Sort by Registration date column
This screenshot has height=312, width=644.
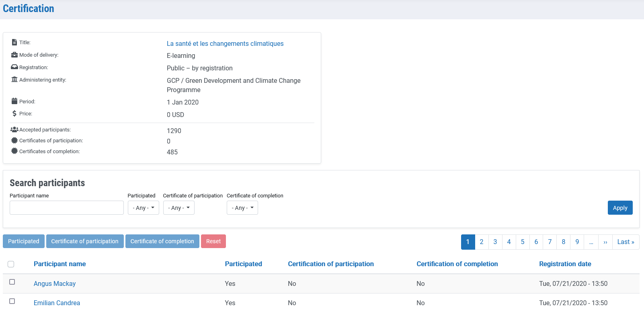565,264
